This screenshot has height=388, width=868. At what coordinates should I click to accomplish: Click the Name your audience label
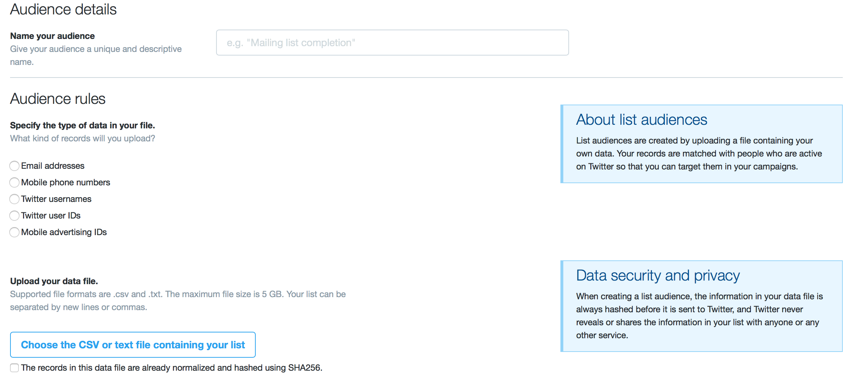[53, 36]
